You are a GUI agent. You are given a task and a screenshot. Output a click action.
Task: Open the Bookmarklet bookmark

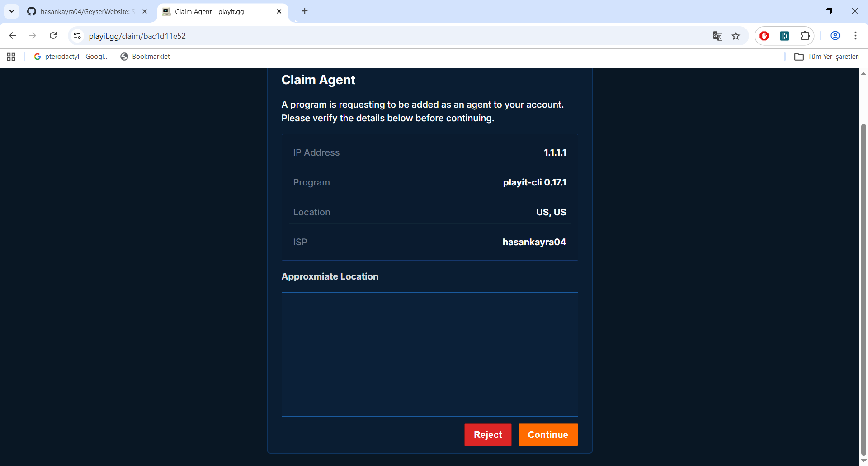tap(145, 57)
